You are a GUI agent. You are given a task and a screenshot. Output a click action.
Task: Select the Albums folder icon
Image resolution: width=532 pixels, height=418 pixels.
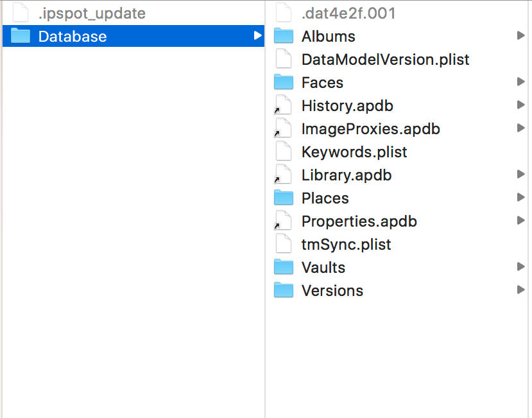pyautogui.click(x=283, y=36)
